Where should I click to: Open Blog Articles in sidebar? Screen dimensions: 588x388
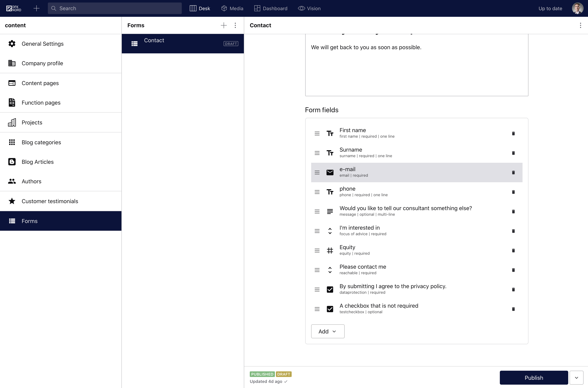(38, 162)
